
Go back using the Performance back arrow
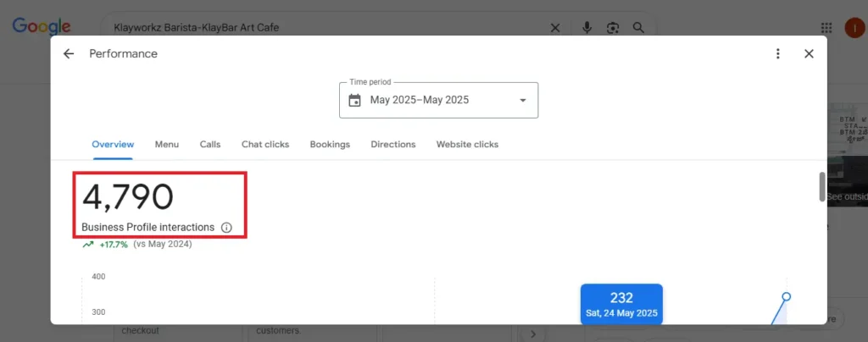[x=68, y=53]
